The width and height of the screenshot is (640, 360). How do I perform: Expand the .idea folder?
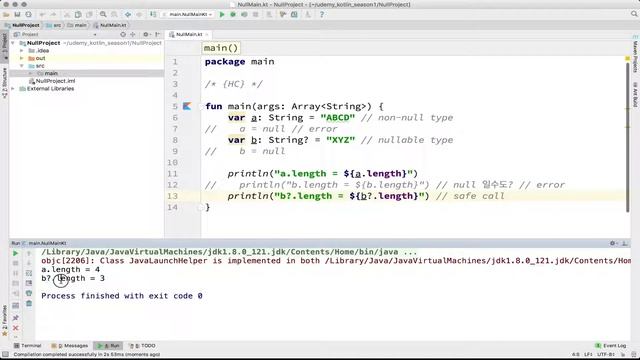pyautogui.click(x=22, y=51)
